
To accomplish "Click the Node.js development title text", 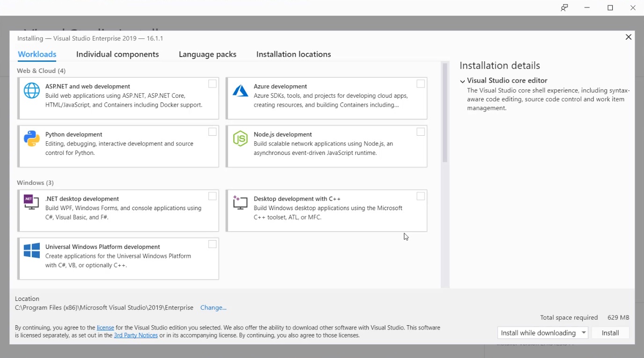I will tap(283, 134).
